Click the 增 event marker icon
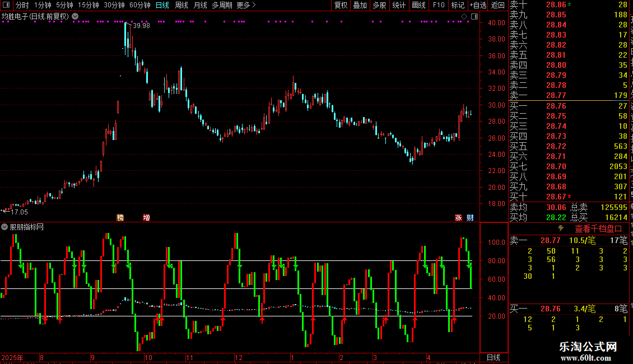Viewport: 633px width, 364px height. (147, 217)
